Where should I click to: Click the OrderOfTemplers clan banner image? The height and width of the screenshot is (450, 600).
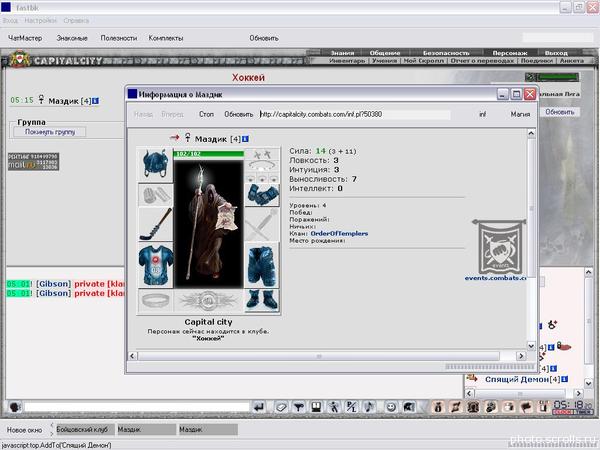click(x=499, y=246)
